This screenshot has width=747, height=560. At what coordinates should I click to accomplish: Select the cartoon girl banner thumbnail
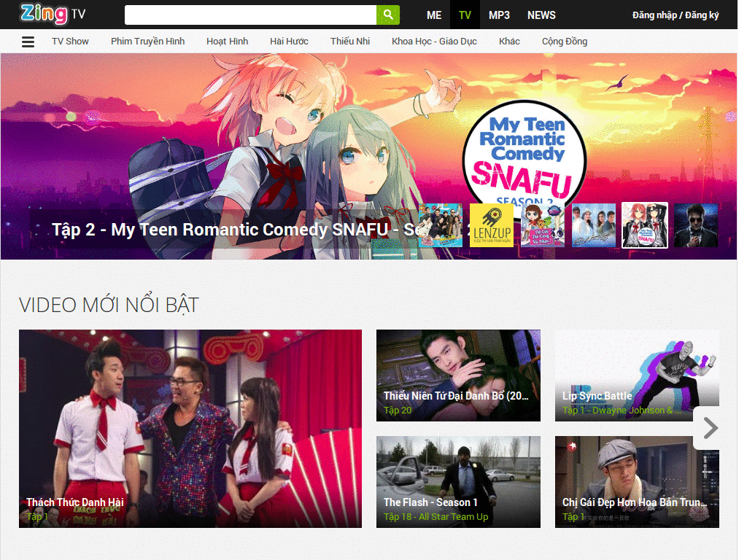click(x=543, y=225)
